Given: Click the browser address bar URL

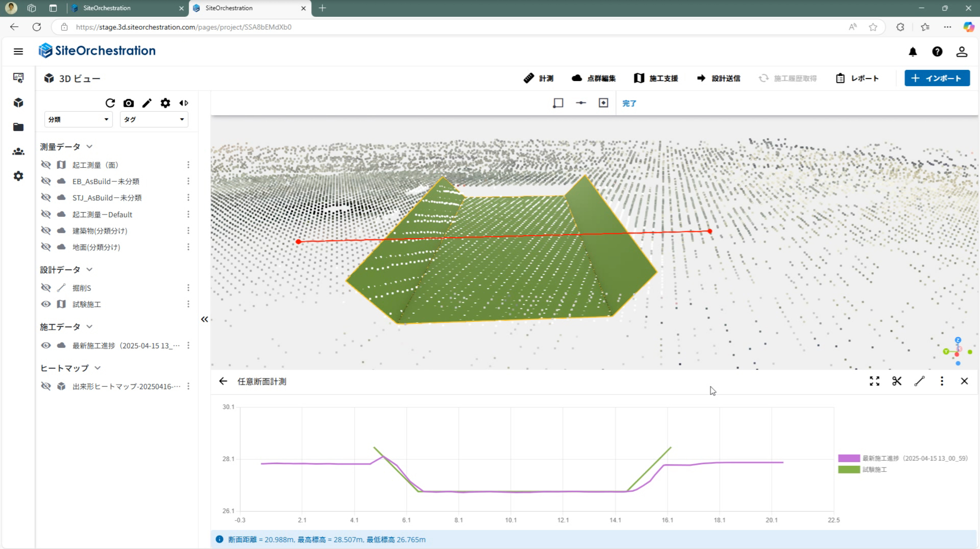Looking at the screenshot, I should 184,27.
